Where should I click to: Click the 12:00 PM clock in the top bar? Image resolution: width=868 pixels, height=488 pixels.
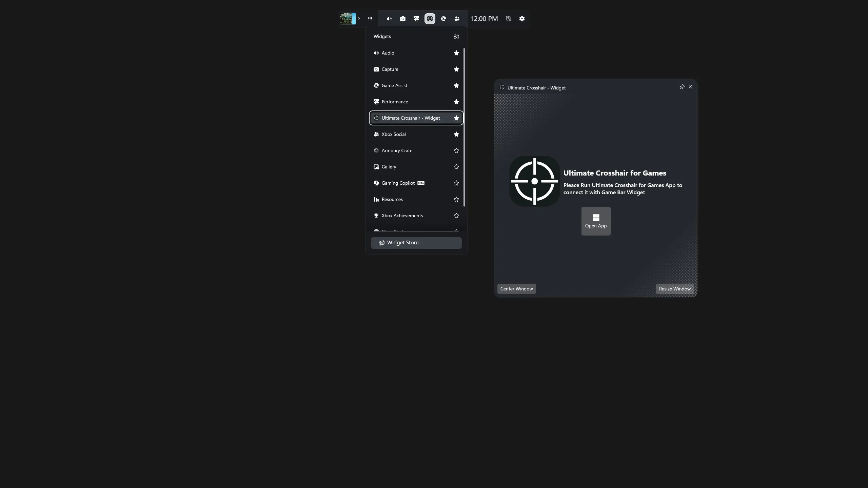[x=484, y=19]
